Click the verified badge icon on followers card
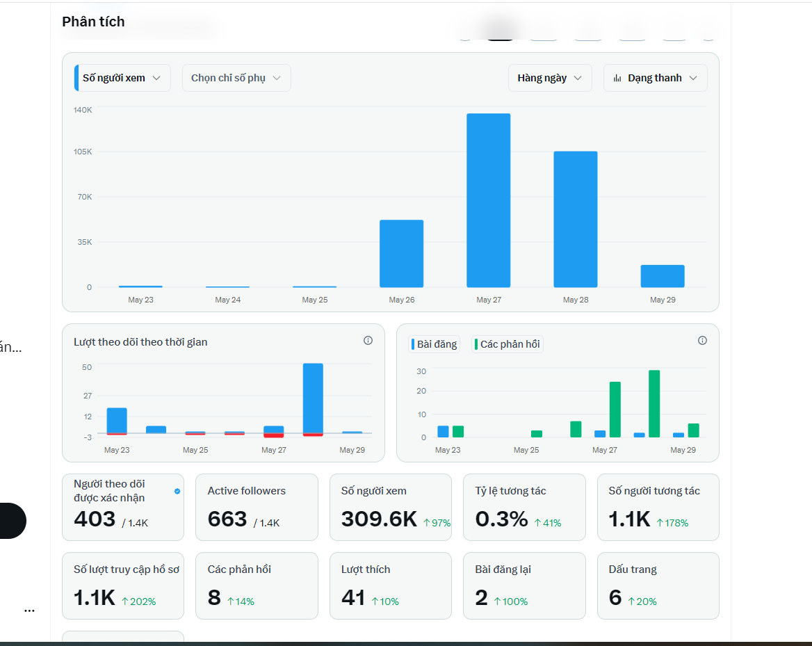 (177, 491)
